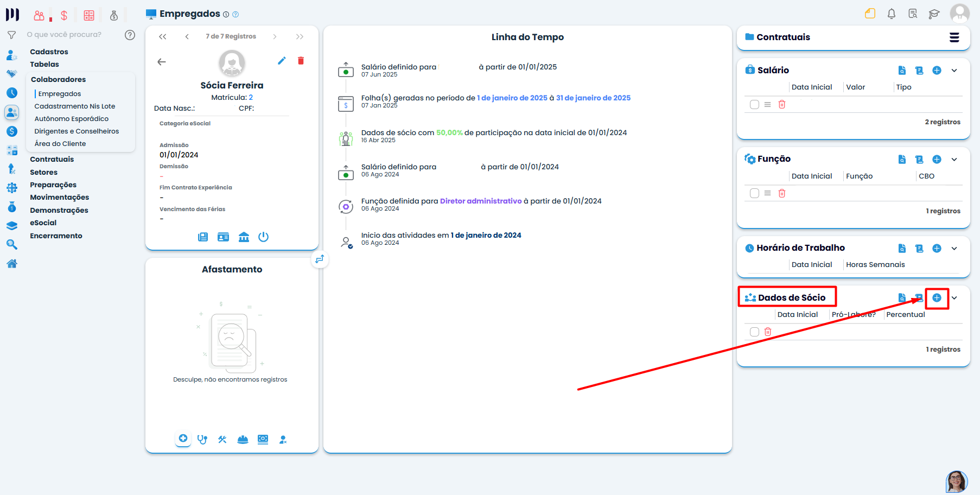Expand the Setores menu section
980x495 pixels.
(43, 172)
